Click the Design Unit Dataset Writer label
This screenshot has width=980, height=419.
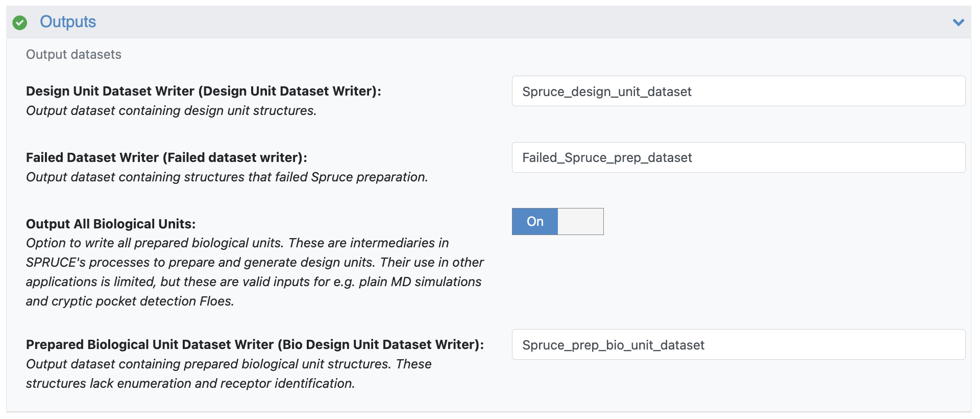point(203,91)
